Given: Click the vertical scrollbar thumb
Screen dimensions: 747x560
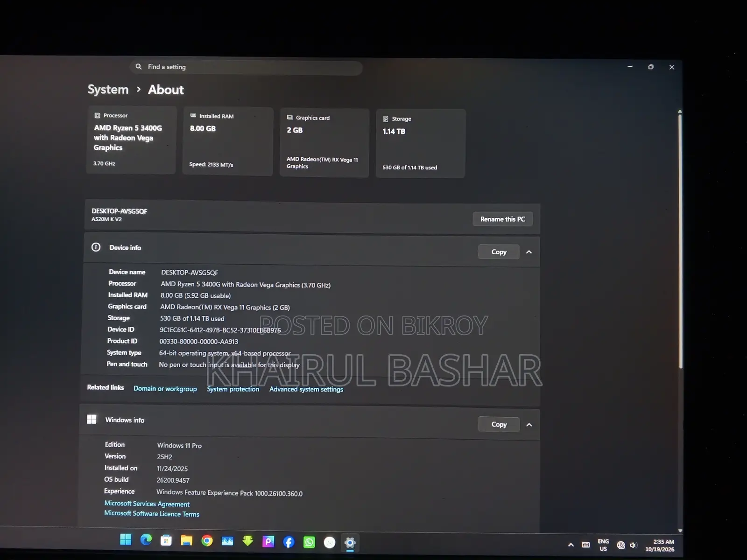Looking at the screenshot, I should [680, 240].
